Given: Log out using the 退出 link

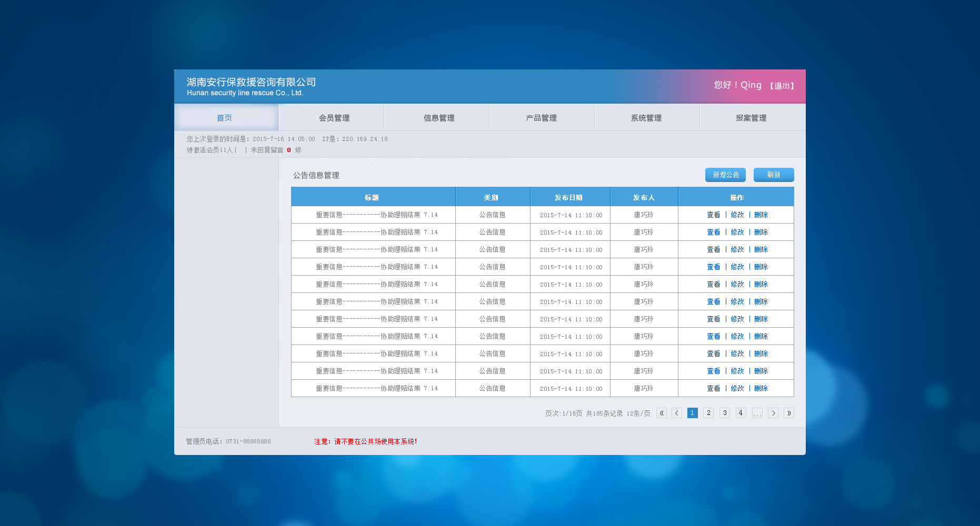Looking at the screenshot, I should click(782, 85).
